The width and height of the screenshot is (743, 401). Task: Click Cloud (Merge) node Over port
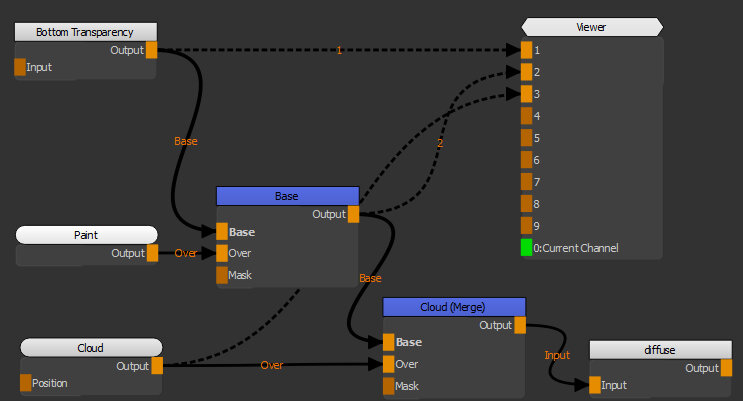point(388,364)
